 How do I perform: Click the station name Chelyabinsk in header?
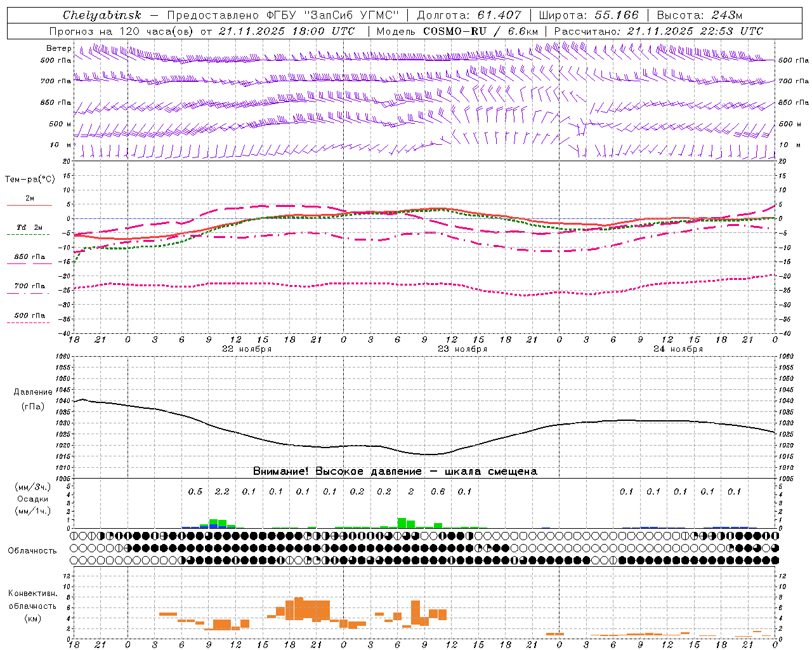(101, 15)
